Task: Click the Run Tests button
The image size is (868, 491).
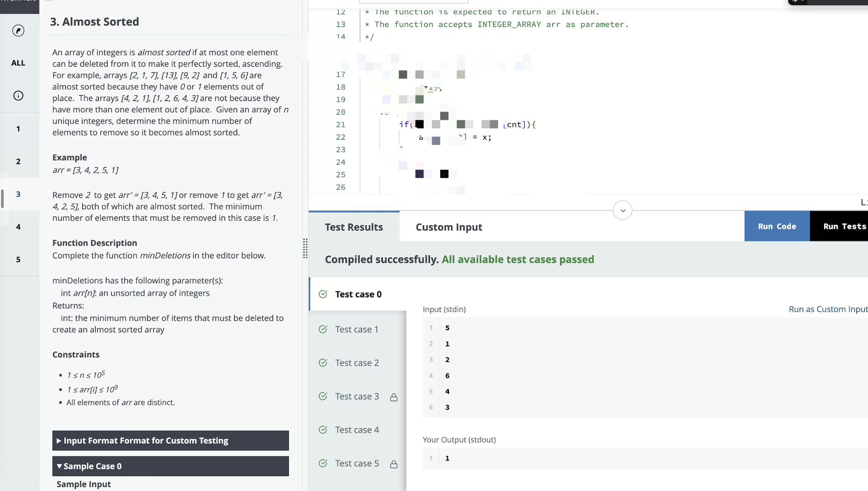Action: [839, 226]
